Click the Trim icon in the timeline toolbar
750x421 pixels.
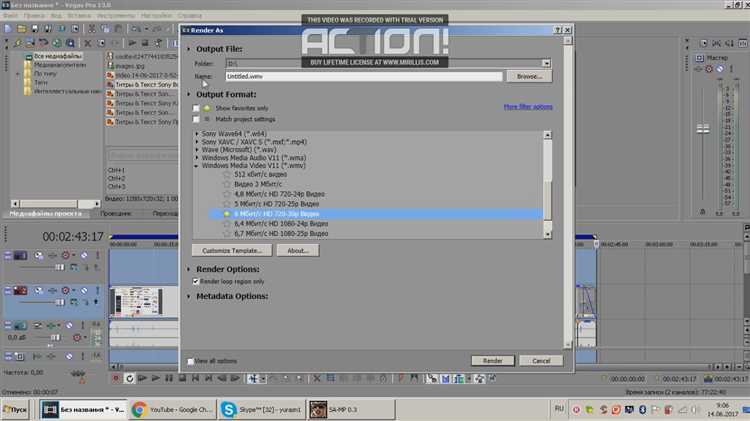pyautogui.click(x=331, y=378)
